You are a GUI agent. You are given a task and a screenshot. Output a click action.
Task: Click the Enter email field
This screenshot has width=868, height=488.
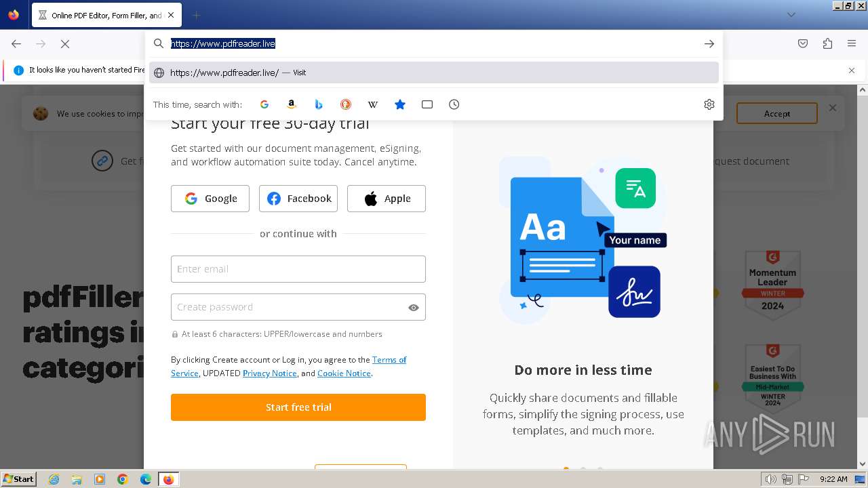coord(298,269)
